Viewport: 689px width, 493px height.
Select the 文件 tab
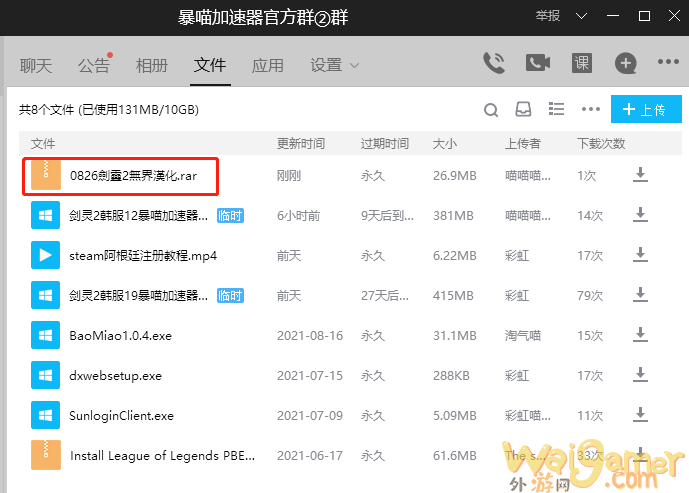click(210, 65)
